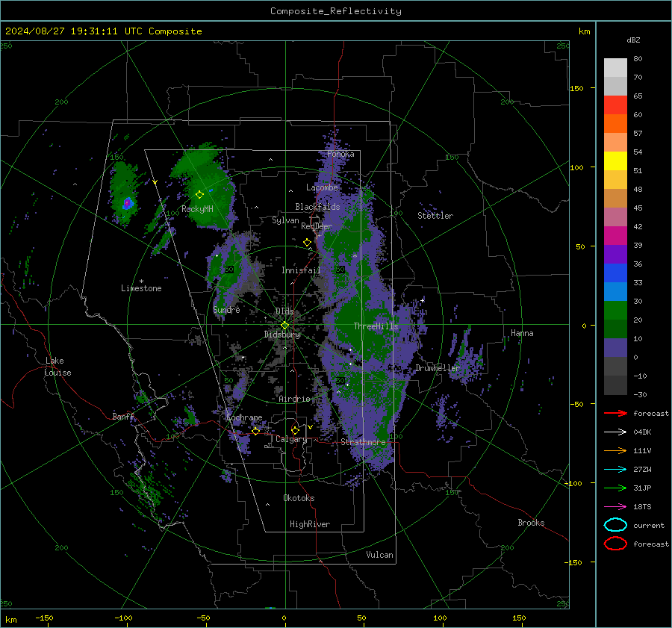Click the yellow diamond marker near RedDeer
Screen dimensions: 672x628
[308, 243]
